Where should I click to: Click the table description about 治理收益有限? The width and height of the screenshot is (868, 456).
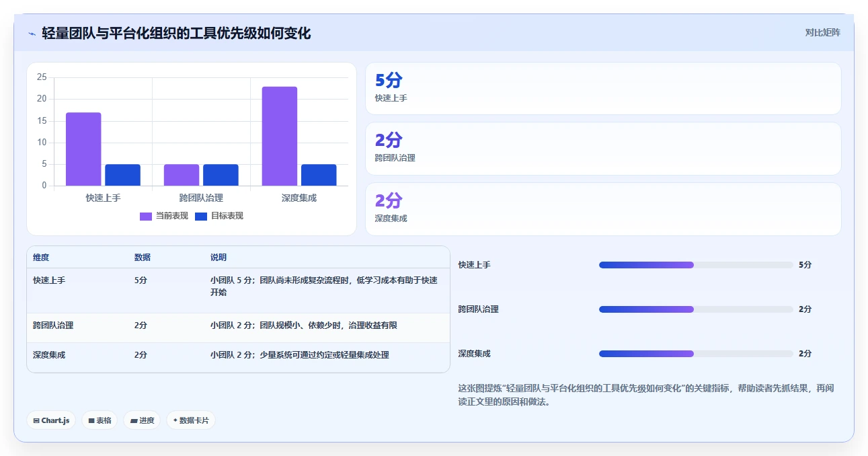[x=304, y=326]
